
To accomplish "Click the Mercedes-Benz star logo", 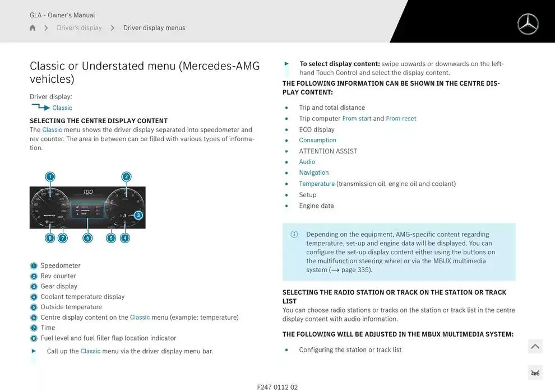I will click(528, 25).
